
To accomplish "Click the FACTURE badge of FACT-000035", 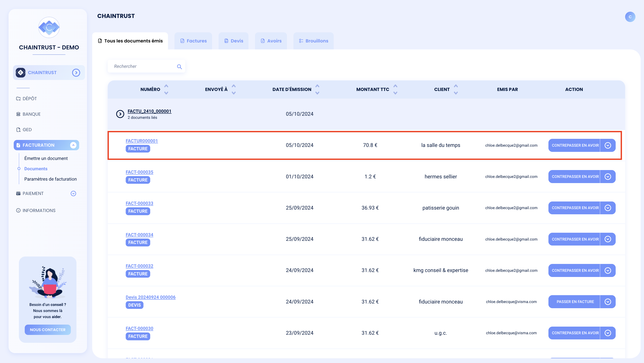I will [x=138, y=180].
